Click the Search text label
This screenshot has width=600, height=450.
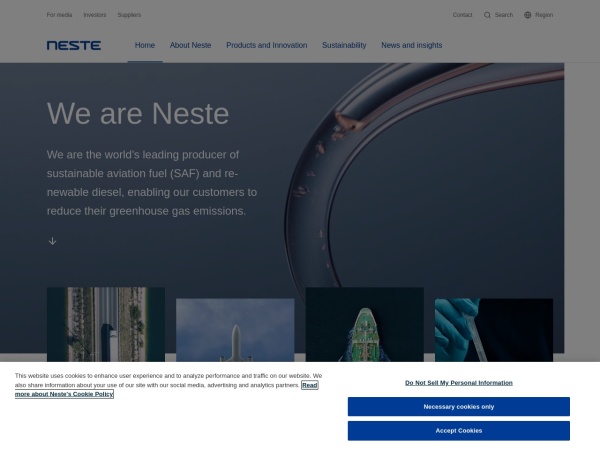pos(504,15)
